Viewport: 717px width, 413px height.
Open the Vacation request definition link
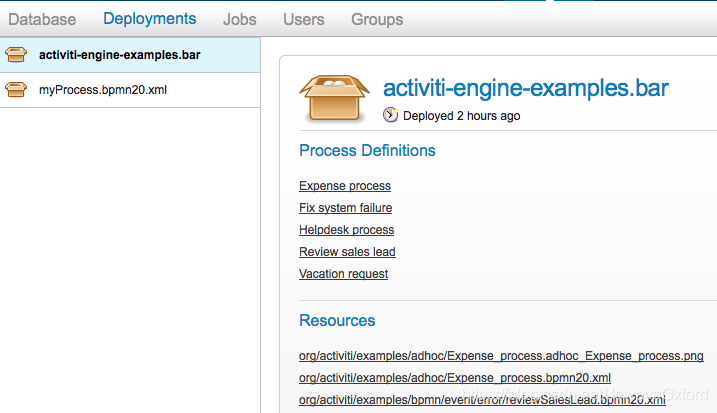pos(343,274)
